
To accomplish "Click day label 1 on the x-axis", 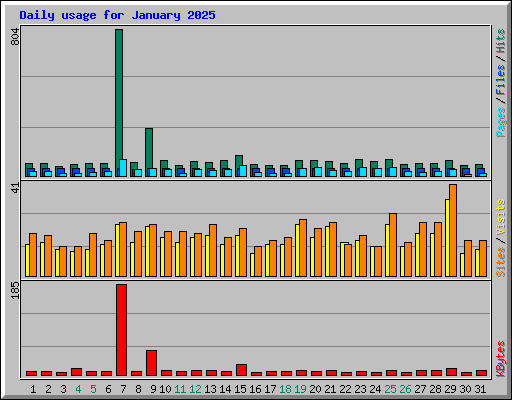I will coord(33,389).
